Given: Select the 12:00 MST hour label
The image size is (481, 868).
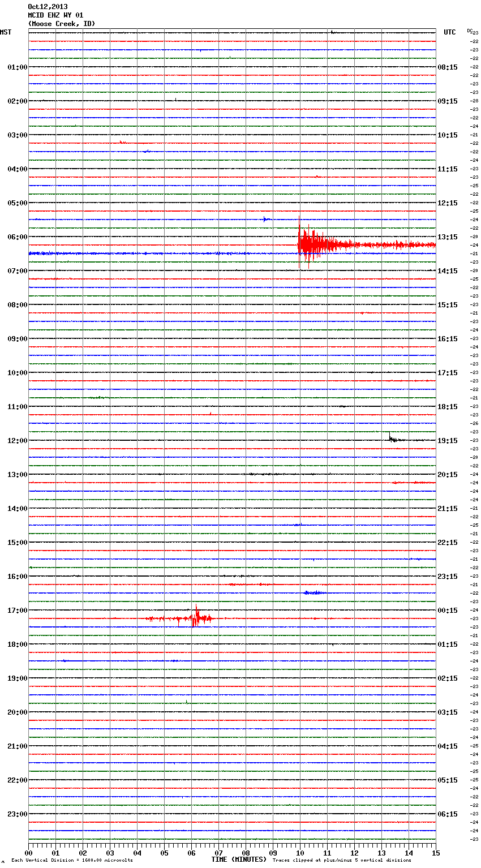Looking at the screenshot, I should click(x=18, y=441).
